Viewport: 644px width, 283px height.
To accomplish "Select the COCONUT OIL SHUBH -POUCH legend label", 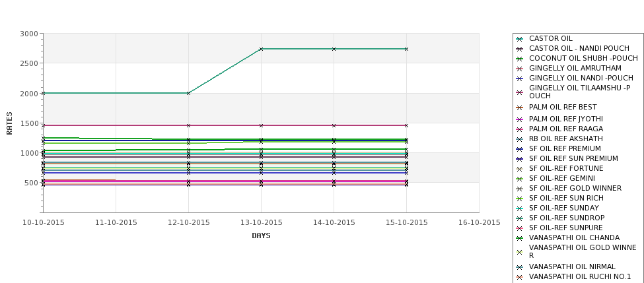I will 583,58.
